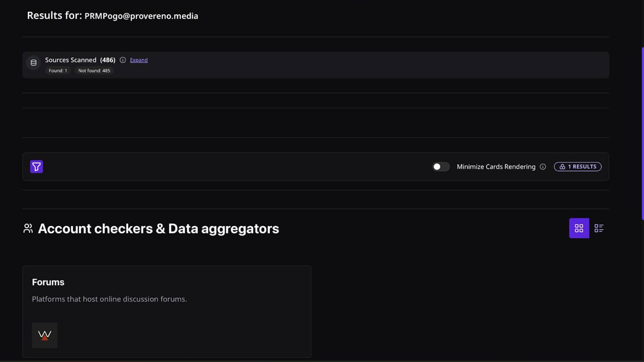Viewport: 644px width, 362px height.
Task: Click info icon beside Sources Scanned count
Action: point(123,60)
